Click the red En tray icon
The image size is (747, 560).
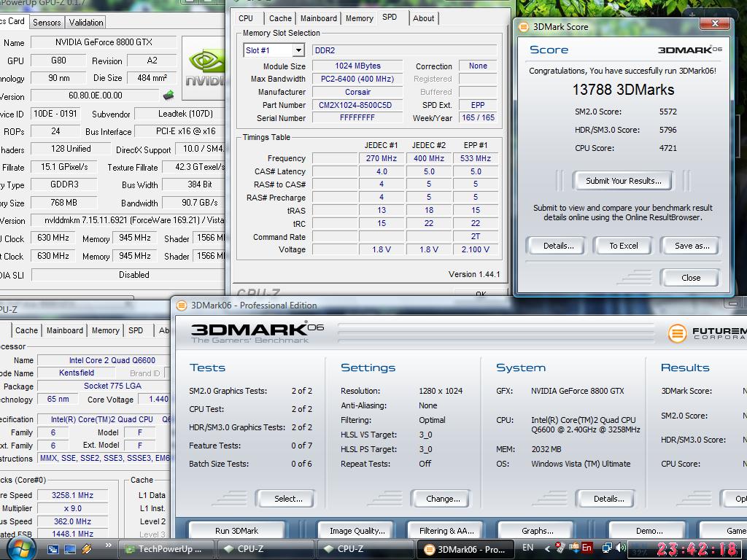pos(587,548)
